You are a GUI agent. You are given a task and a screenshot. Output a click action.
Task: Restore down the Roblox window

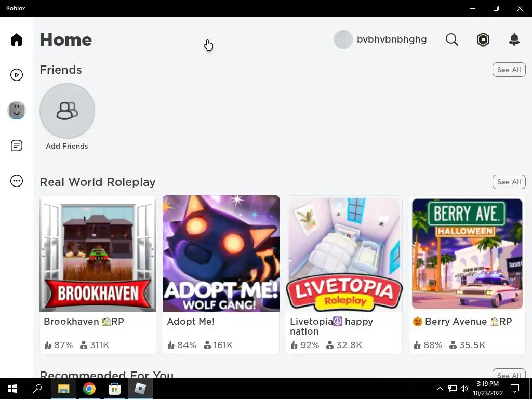496,8
